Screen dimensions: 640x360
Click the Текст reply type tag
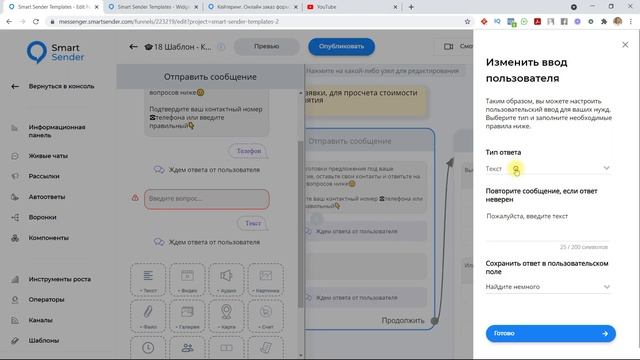pyautogui.click(x=253, y=223)
